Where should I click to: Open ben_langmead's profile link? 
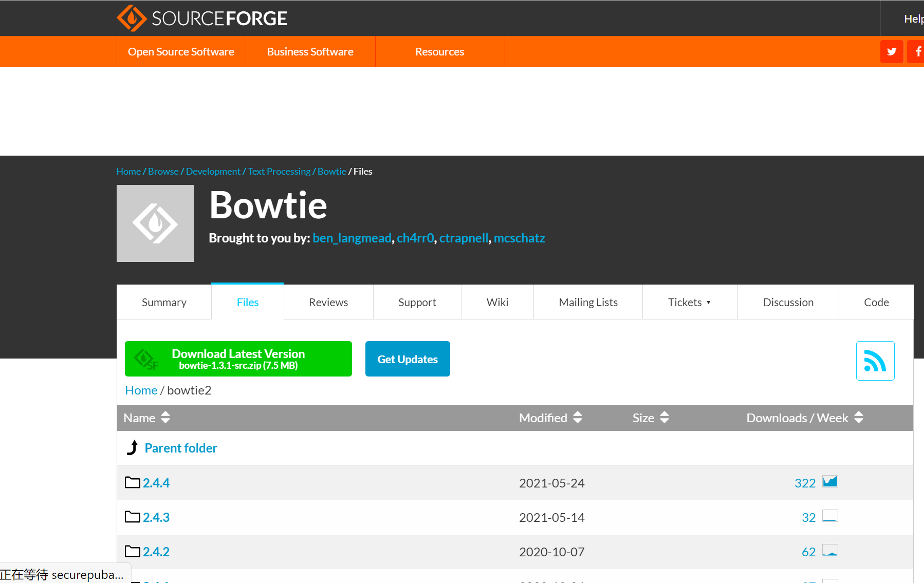point(352,238)
